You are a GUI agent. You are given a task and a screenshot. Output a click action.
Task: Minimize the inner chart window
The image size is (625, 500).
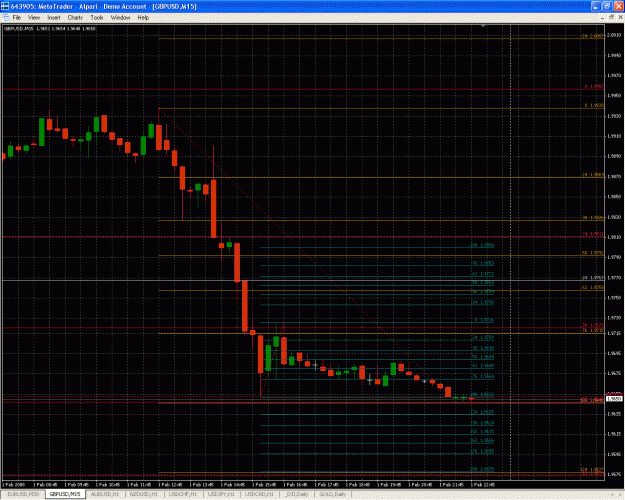point(602,18)
